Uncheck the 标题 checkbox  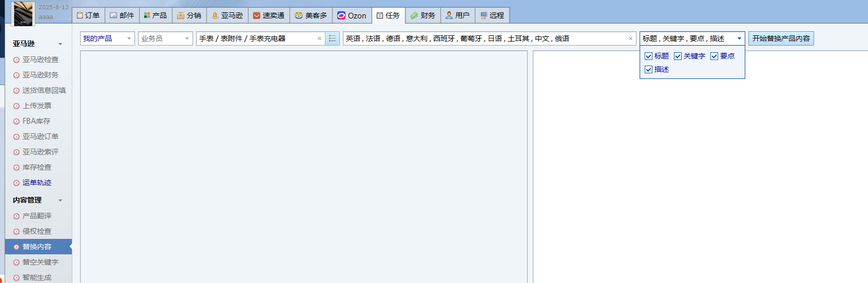pos(648,56)
